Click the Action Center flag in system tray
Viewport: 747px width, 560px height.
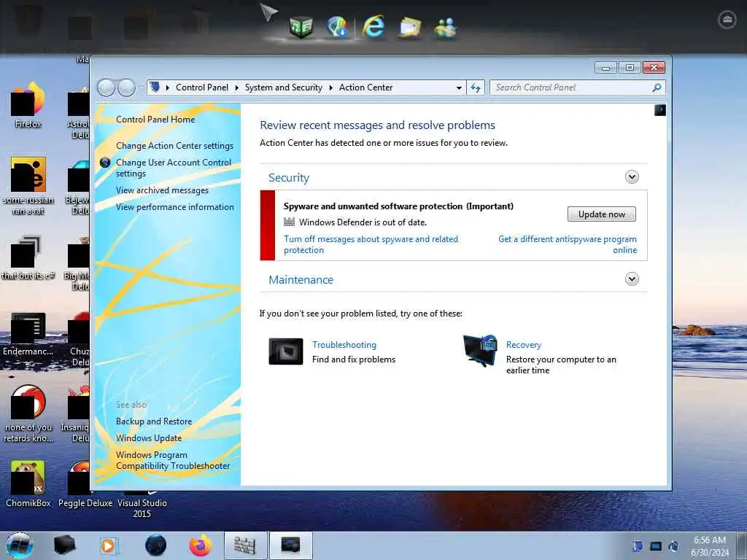tap(638, 546)
